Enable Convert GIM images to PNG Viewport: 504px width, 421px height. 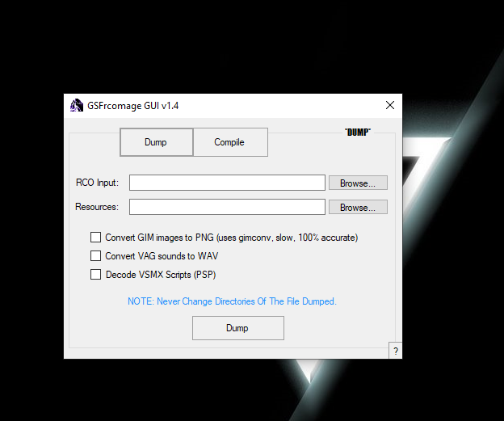[95, 238]
